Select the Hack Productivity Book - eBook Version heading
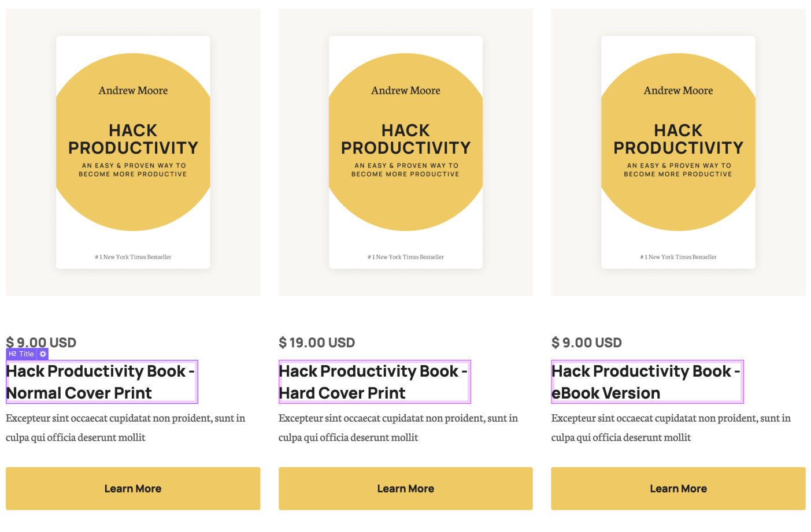This screenshot has width=811, height=532. [646, 382]
